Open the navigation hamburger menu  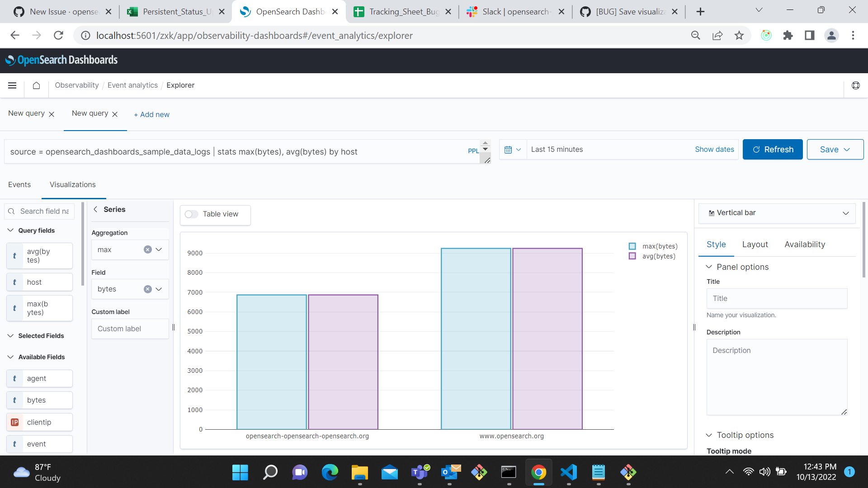[12, 85]
